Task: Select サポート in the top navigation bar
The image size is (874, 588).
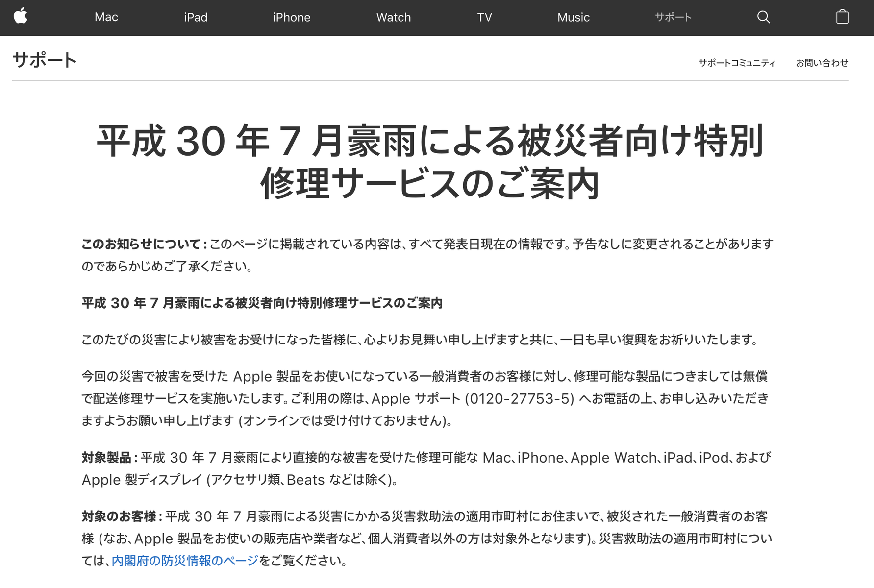Action: 674,17
